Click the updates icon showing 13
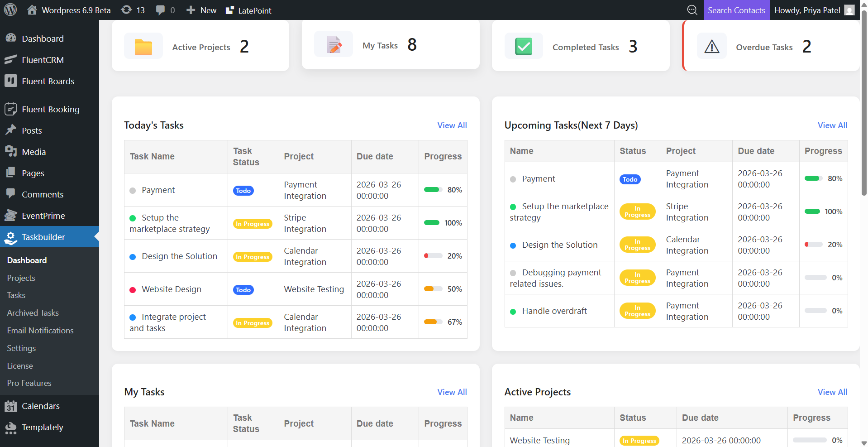 pyautogui.click(x=132, y=10)
